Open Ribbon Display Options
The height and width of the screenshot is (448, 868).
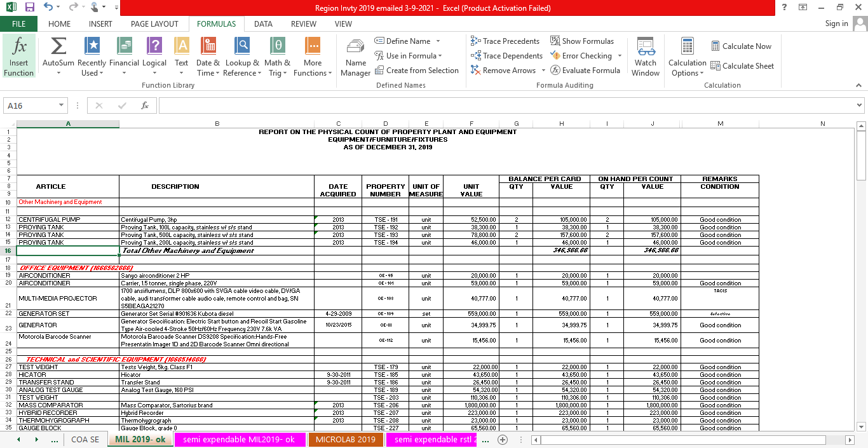[x=803, y=8]
